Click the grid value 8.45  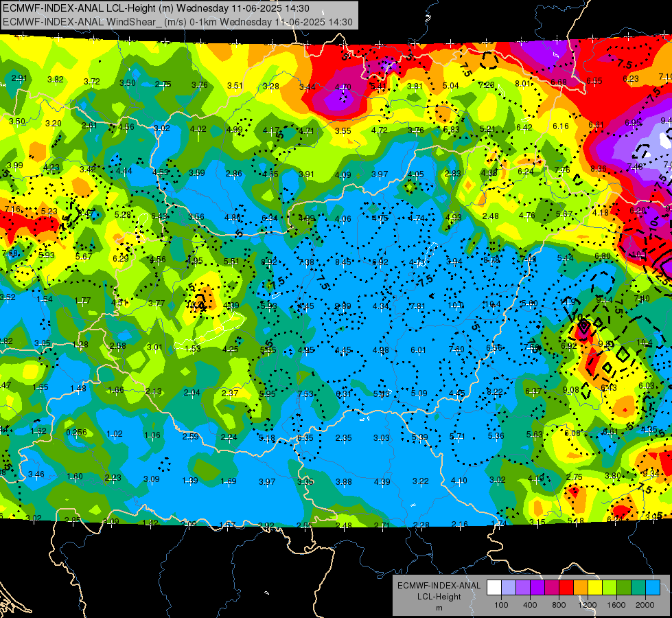343,262
